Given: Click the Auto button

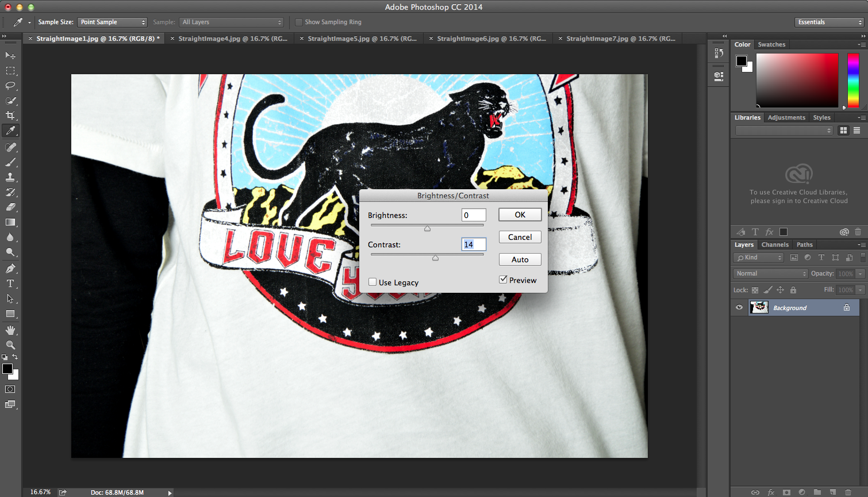Looking at the screenshot, I should (520, 259).
